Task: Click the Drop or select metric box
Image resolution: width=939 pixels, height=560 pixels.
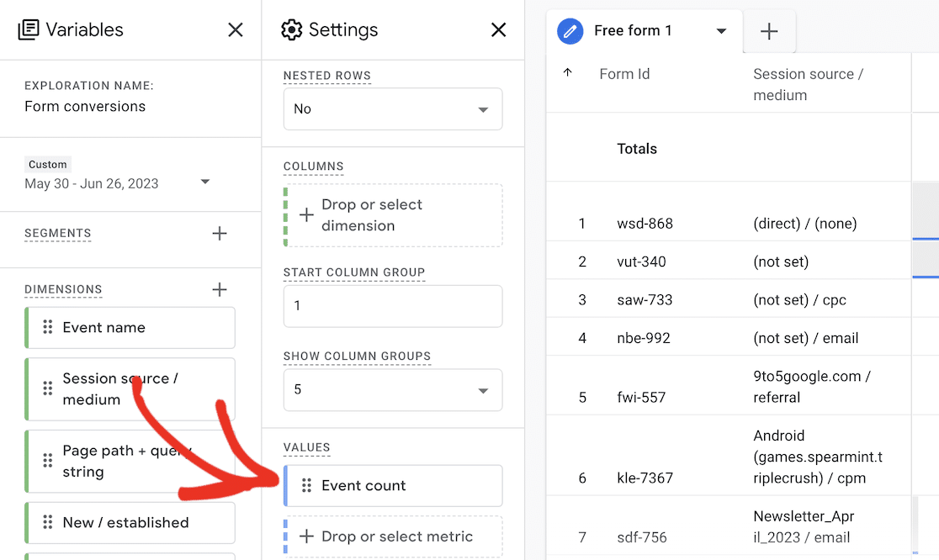Action: pos(393,536)
